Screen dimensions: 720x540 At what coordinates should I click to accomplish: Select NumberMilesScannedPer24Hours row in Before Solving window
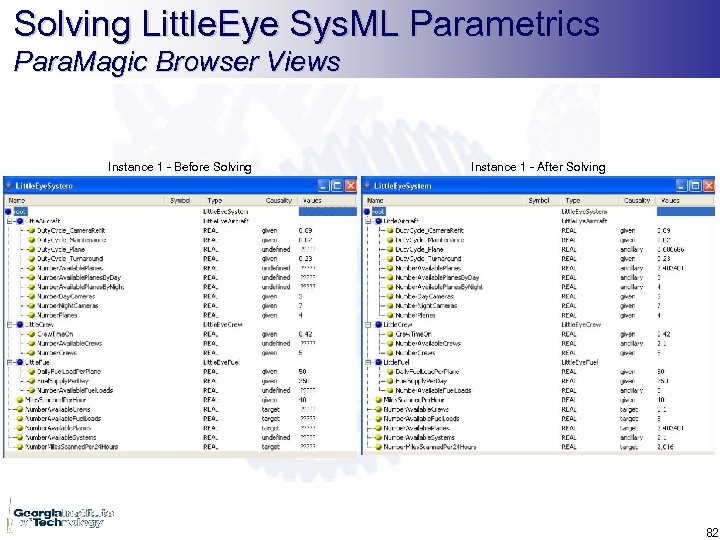coord(180,447)
